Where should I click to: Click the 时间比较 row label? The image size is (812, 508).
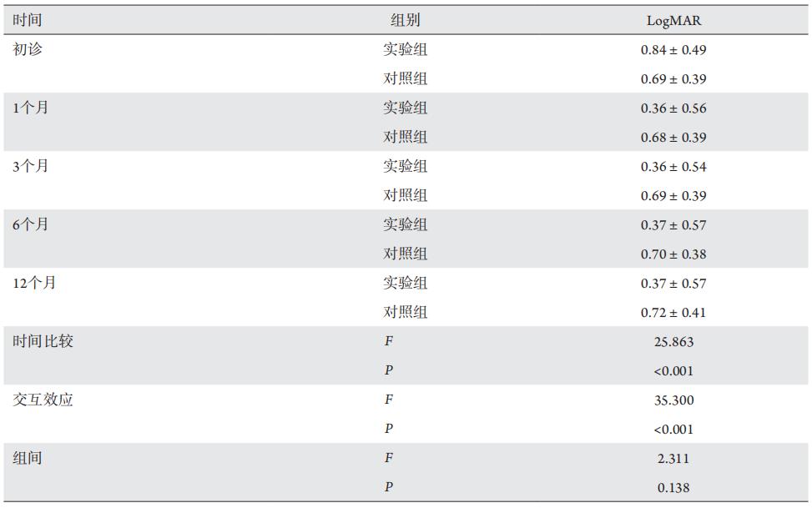(43, 342)
